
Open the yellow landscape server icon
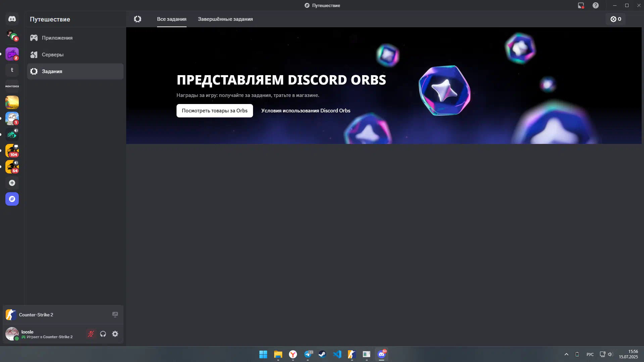click(x=12, y=102)
